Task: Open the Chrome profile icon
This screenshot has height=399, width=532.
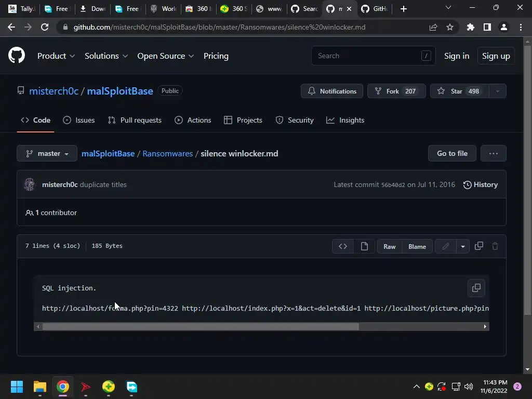Action: pos(503,27)
